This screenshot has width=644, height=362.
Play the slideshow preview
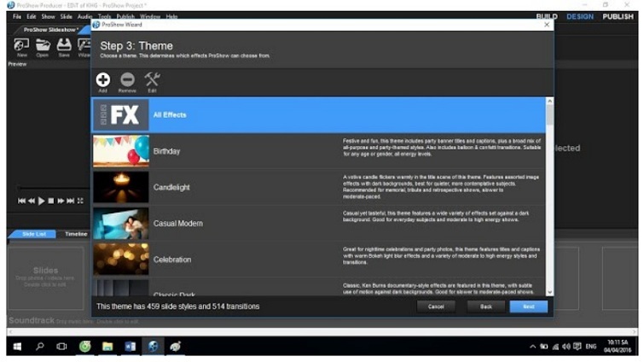click(x=41, y=201)
